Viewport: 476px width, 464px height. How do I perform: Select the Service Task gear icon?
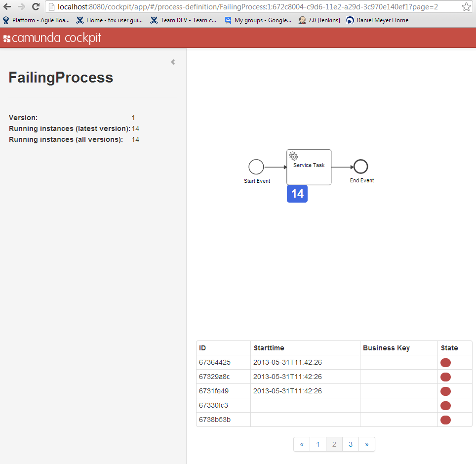point(293,155)
